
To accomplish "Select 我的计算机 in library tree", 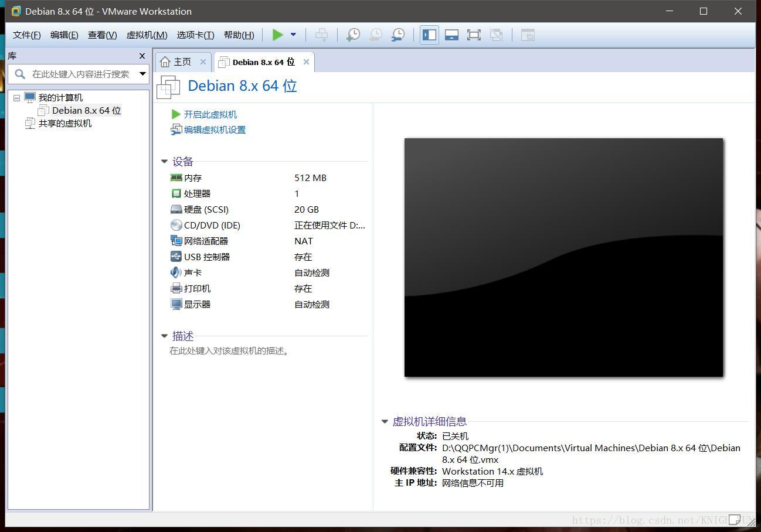I will point(60,98).
